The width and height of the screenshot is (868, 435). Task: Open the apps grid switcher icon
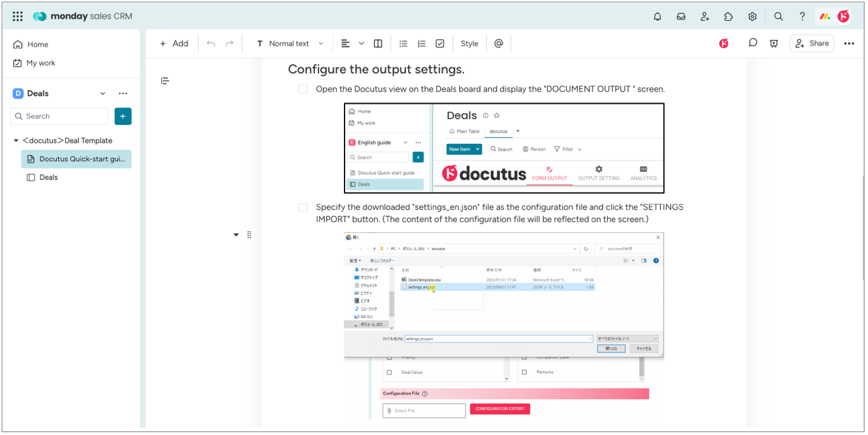18,17
